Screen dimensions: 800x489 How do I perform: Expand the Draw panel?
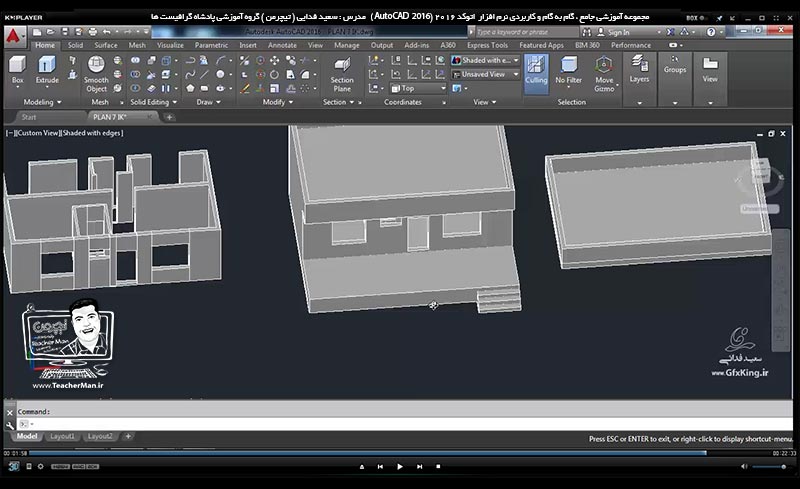coord(209,102)
